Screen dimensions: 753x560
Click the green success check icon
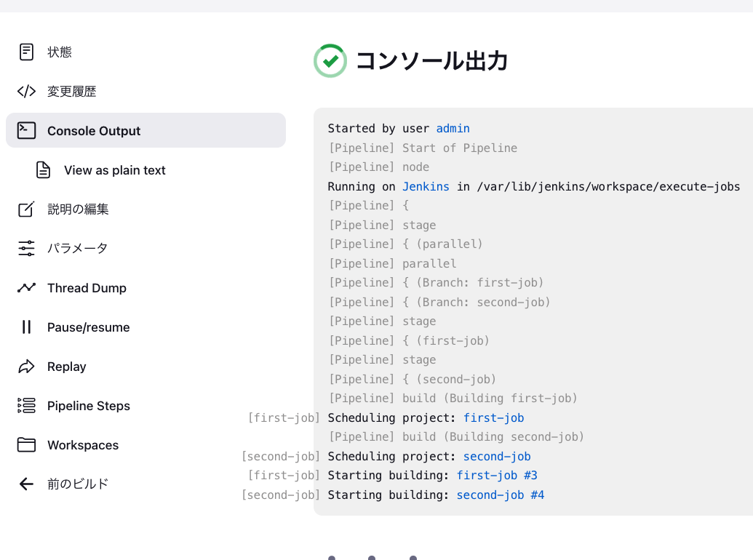(x=330, y=61)
